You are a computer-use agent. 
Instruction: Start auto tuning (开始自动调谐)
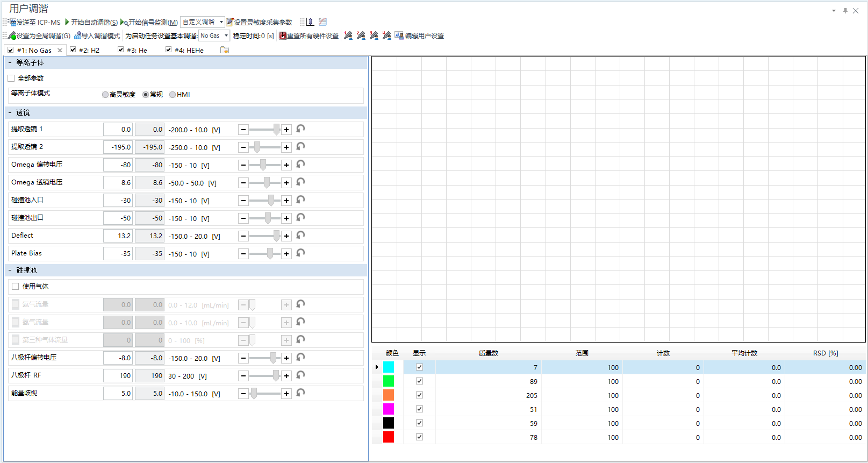point(91,22)
